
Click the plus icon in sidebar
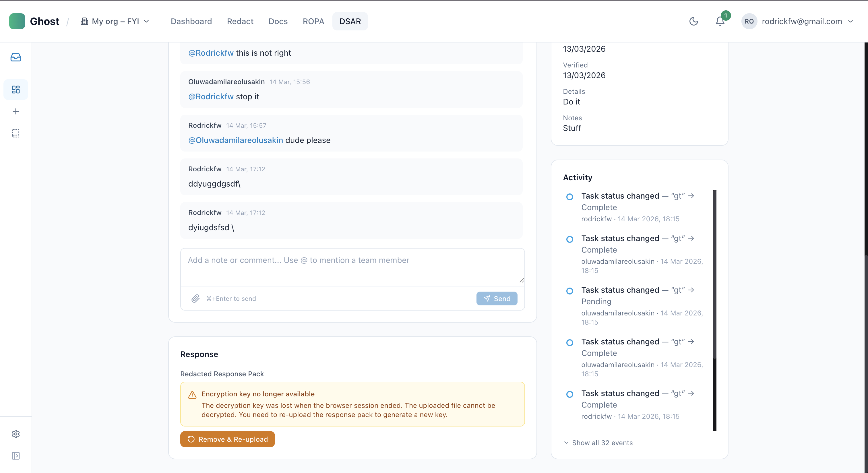click(15, 111)
